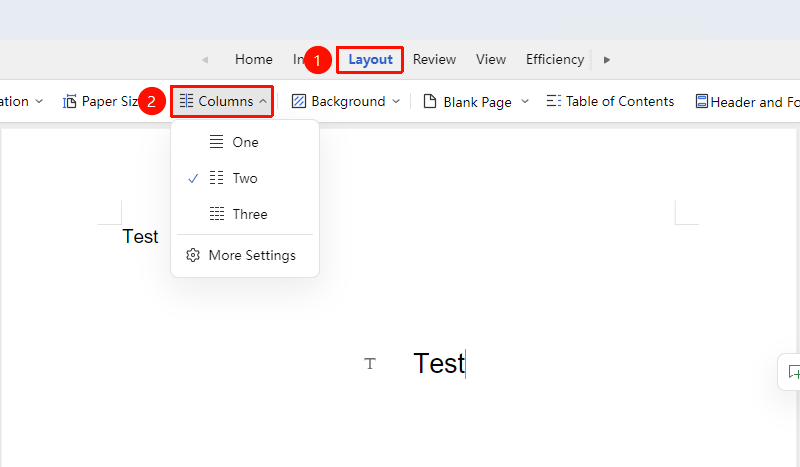800x467 pixels.
Task: Expand the Blank Page dropdown arrow
Action: [524, 102]
